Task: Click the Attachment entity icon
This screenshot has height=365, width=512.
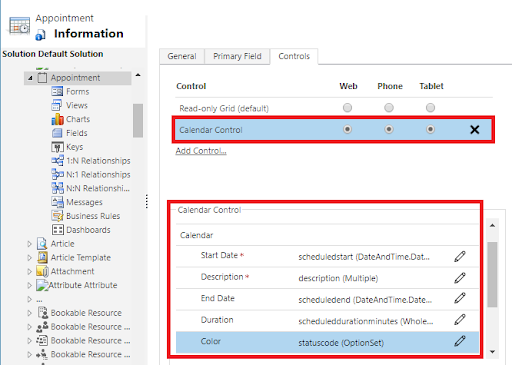Action: pyautogui.click(x=42, y=271)
